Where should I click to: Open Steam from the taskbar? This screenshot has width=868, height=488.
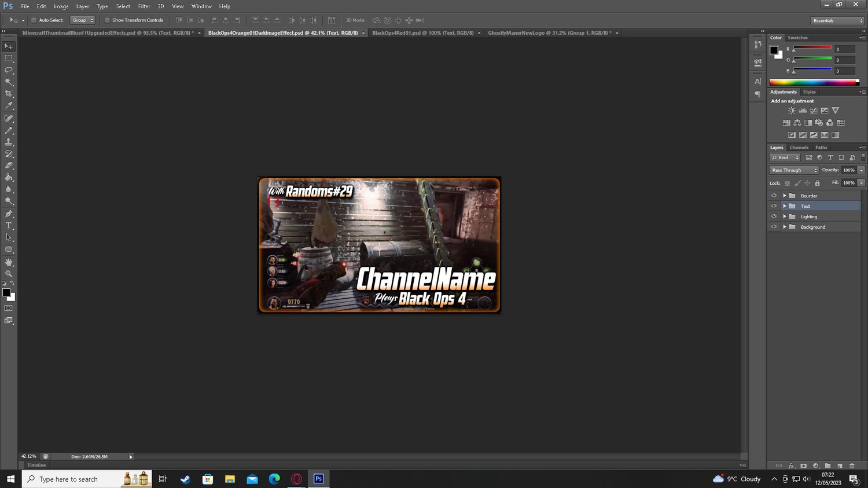pos(185,479)
